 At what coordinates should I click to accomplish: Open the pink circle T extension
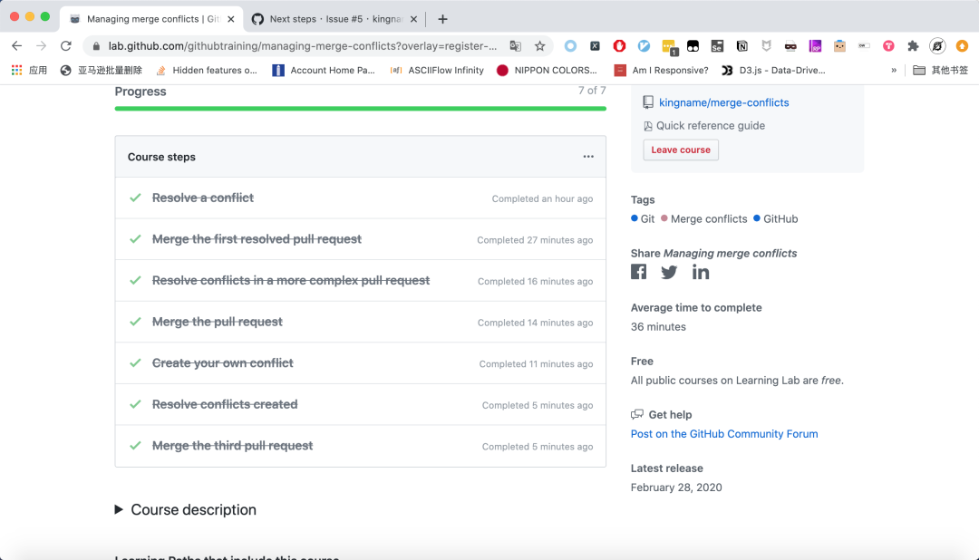point(888,45)
